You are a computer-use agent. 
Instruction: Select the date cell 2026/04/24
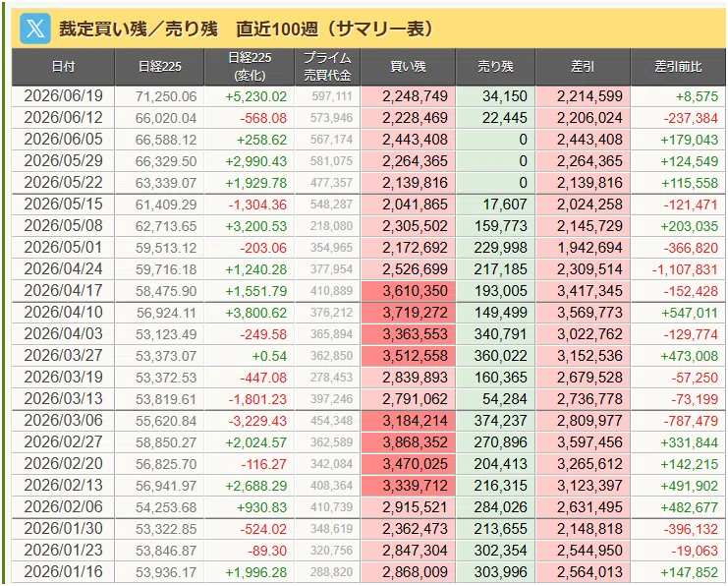pos(63,269)
